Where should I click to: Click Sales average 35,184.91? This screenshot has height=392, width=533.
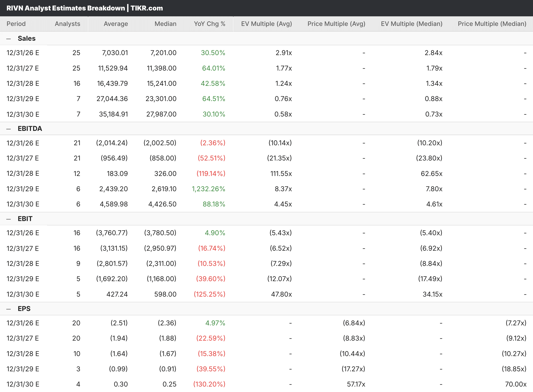point(113,114)
